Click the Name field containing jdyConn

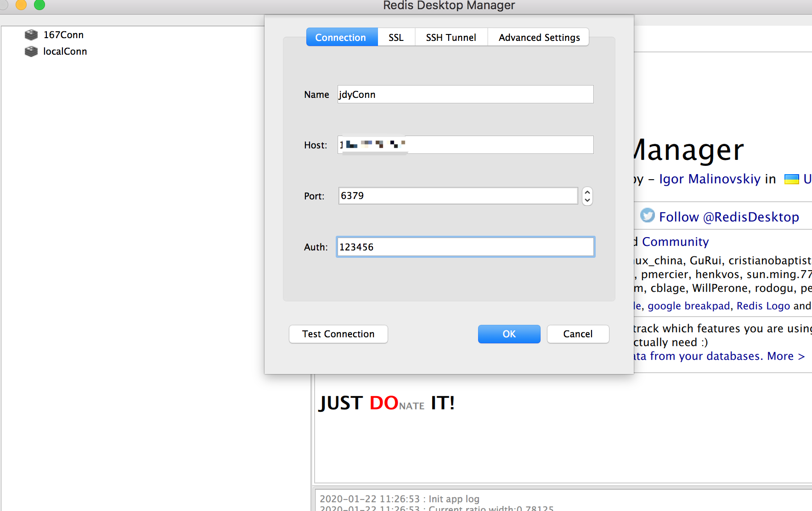465,94
